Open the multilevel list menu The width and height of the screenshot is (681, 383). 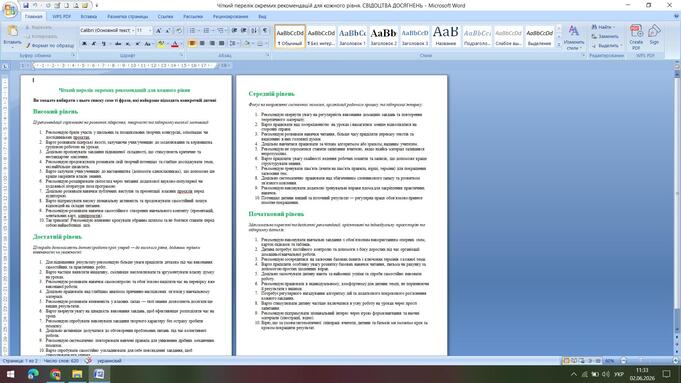(221, 30)
